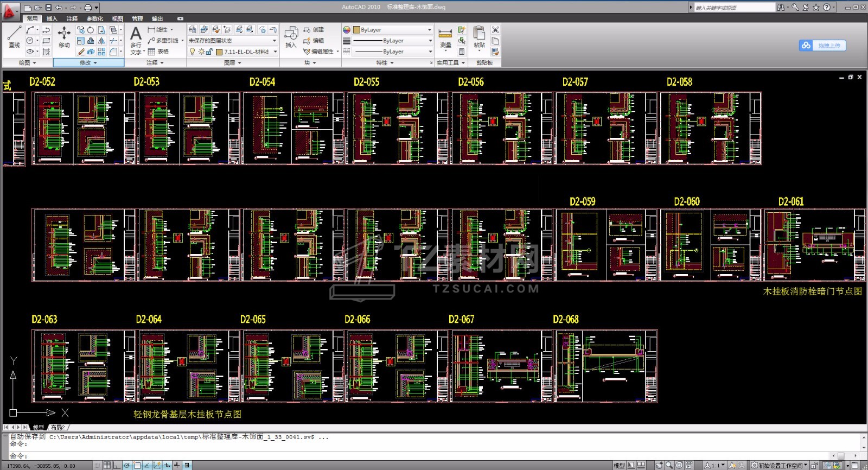
Task: Toggle grid display in status bar
Action: (x=107, y=465)
